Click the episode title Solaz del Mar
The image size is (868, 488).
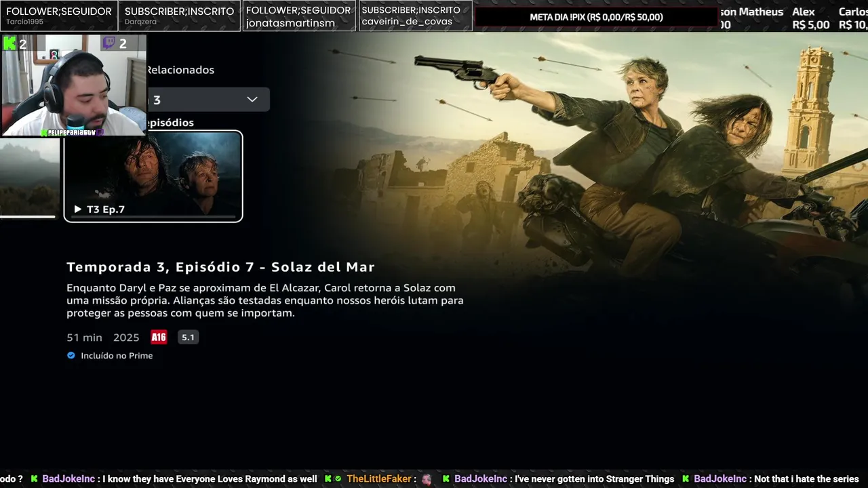click(x=323, y=267)
